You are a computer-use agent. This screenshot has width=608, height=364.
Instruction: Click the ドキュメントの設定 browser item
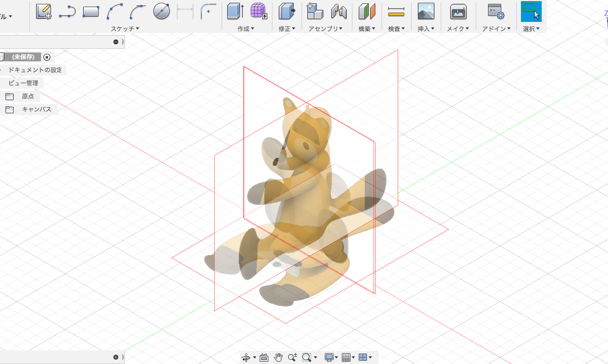pyautogui.click(x=35, y=70)
